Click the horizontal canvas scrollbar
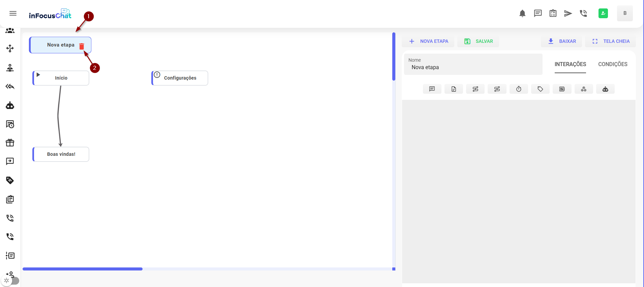644x287 pixels. click(x=83, y=269)
